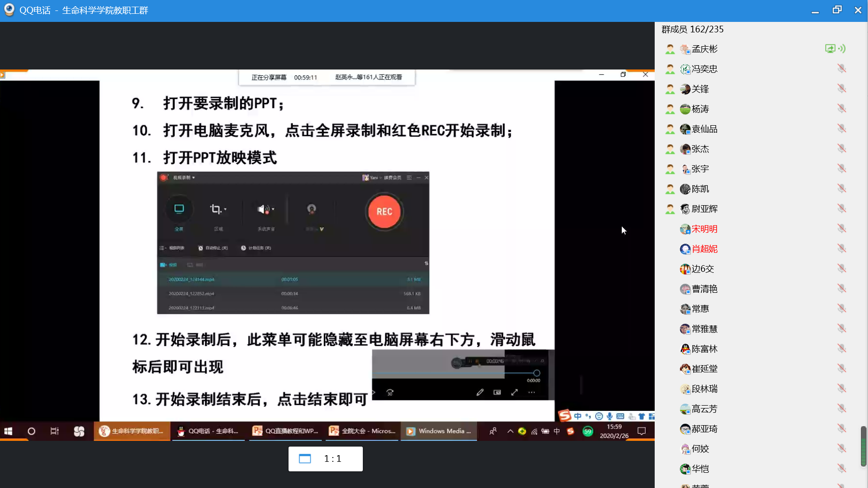The width and height of the screenshot is (868, 488).
Task: Click the screen sharing icon beside 孟庆彬
Action: tap(830, 49)
